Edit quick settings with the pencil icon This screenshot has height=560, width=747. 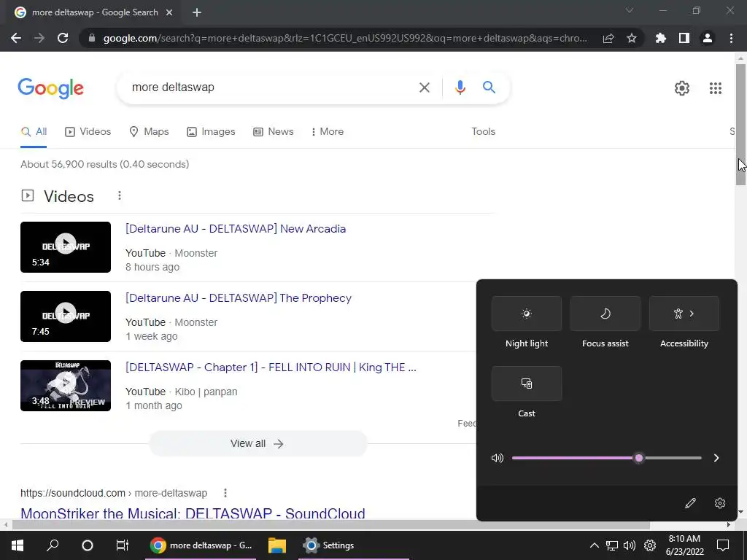690,503
